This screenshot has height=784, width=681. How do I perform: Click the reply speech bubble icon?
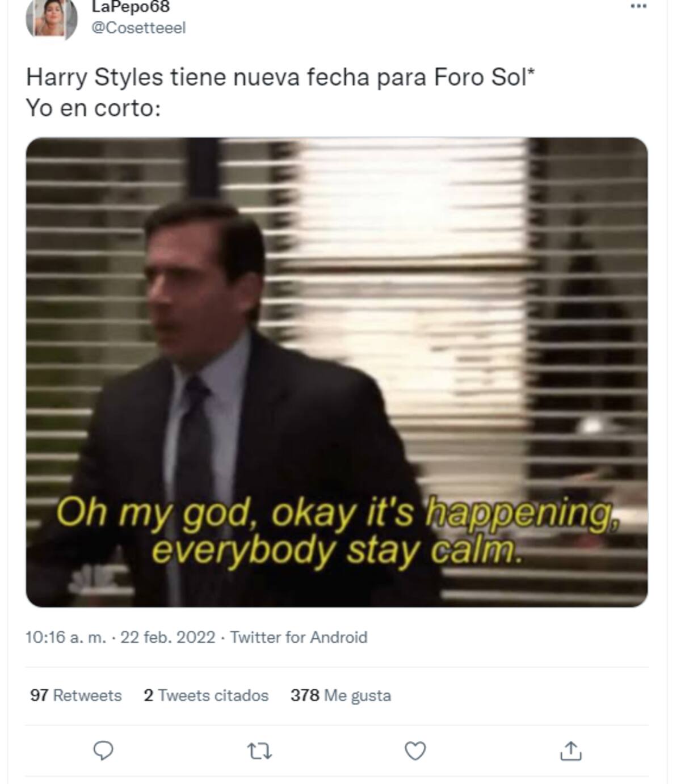click(x=103, y=751)
